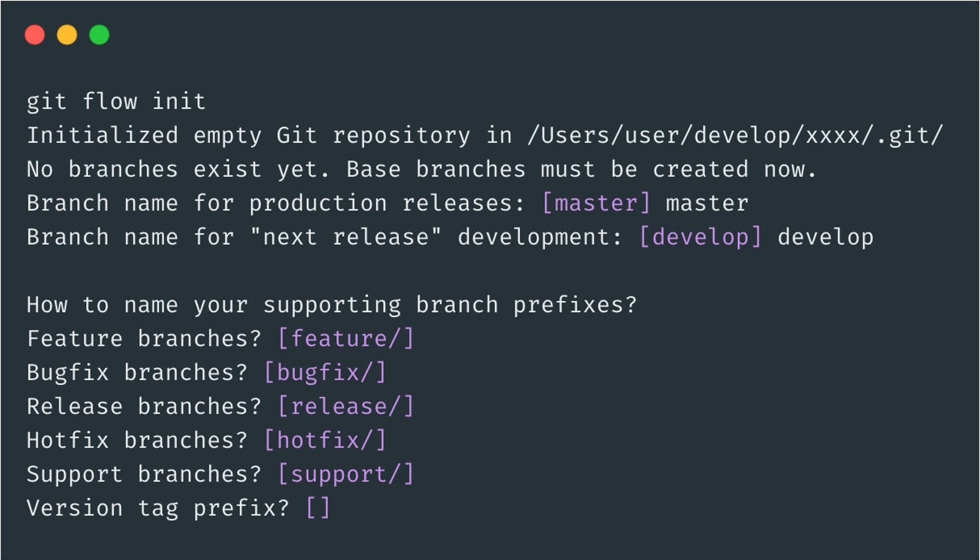Click the repository path /Users/user/develop/xxxx/.git/
The height and width of the screenshot is (560, 980).
tap(735, 136)
